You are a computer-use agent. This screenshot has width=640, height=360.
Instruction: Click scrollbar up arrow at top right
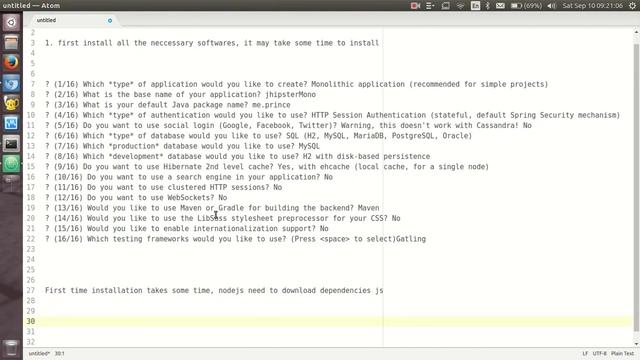point(636,32)
